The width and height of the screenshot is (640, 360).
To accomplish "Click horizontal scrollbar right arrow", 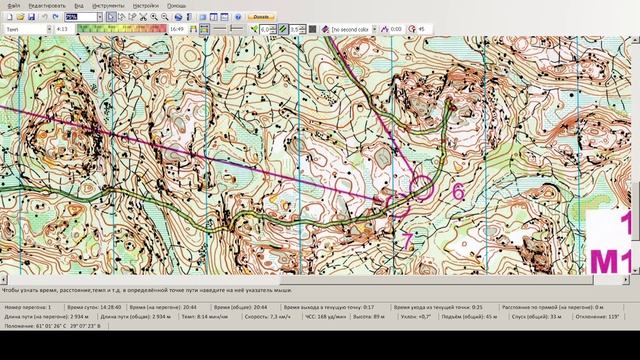I will coord(626,280).
